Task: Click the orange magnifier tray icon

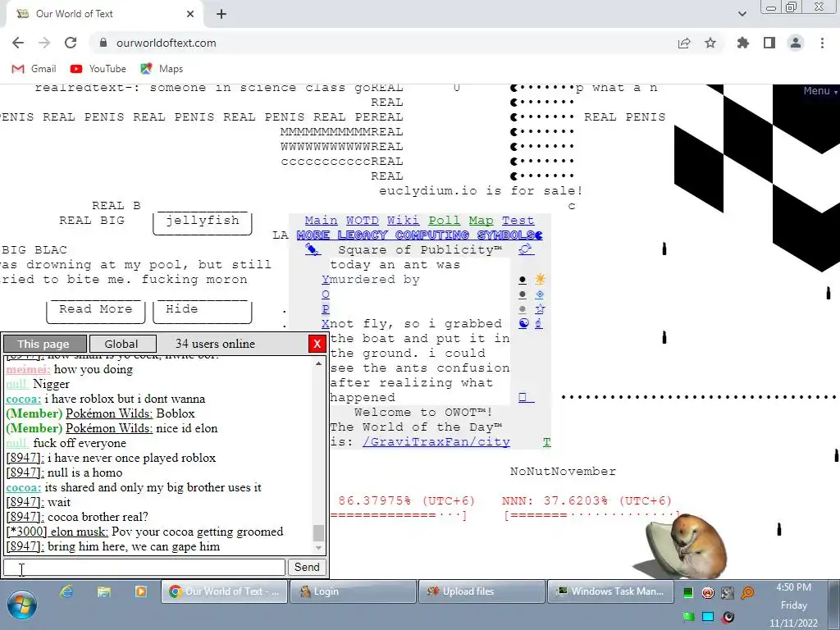Action: 747,592
